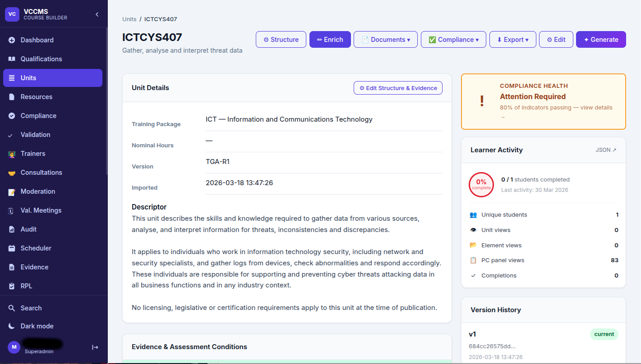Click the Edit button in header
The image size is (641, 364).
(556, 40)
